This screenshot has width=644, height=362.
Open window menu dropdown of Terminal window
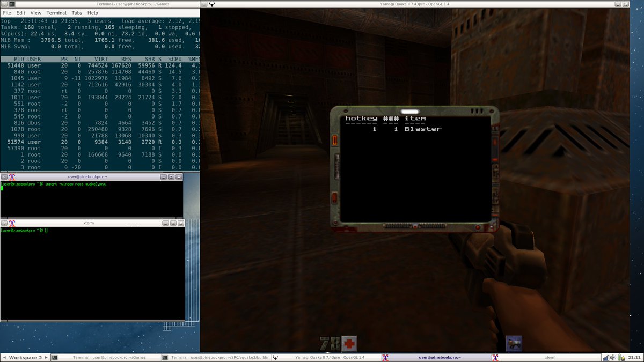4,4
